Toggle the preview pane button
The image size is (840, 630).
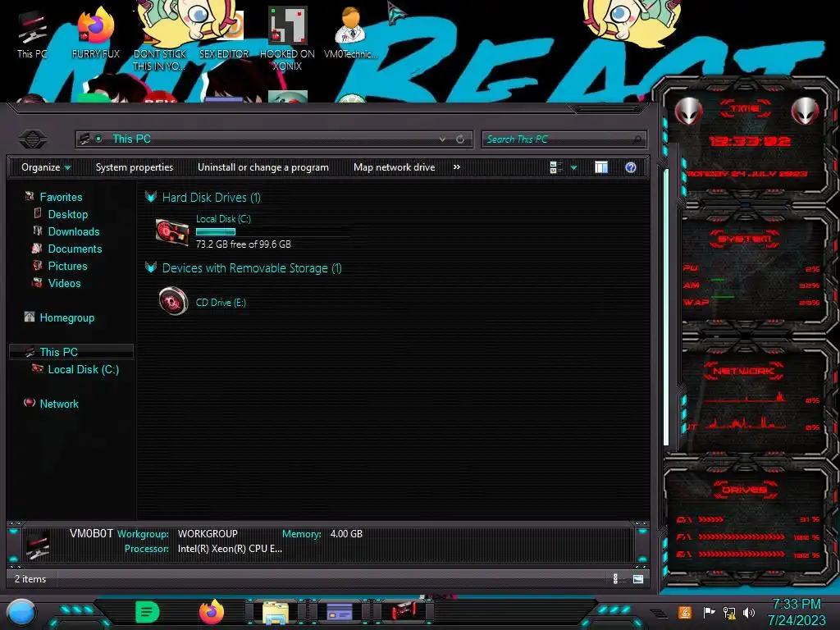(x=601, y=167)
